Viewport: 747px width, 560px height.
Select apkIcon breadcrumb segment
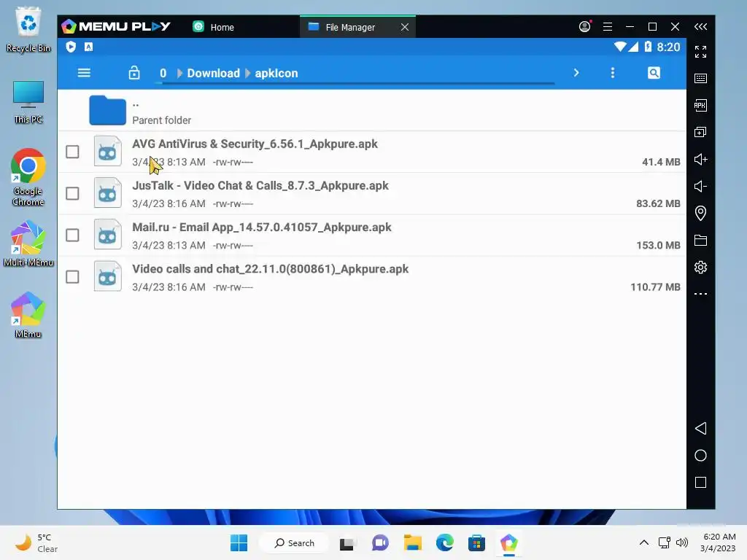(276, 74)
